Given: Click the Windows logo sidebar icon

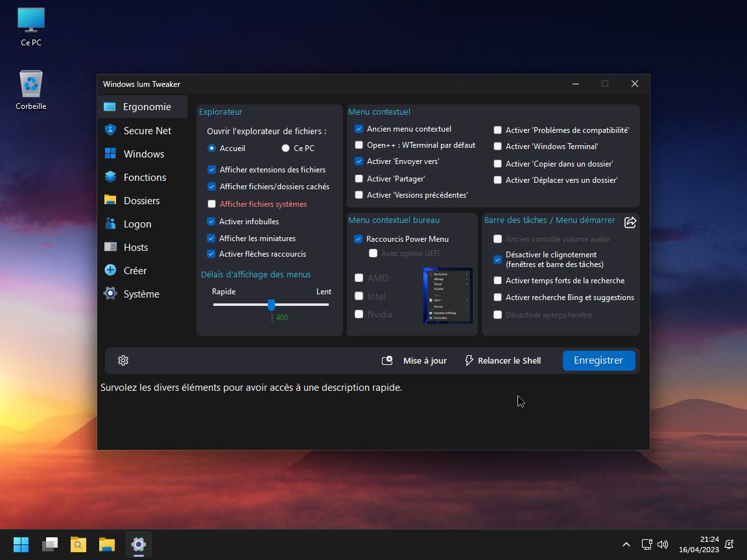Looking at the screenshot, I should (x=110, y=154).
